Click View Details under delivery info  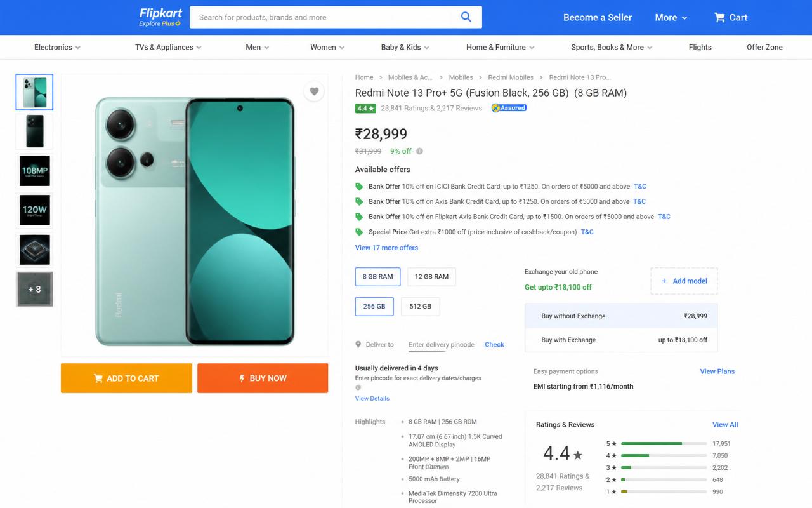(x=372, y=398)
